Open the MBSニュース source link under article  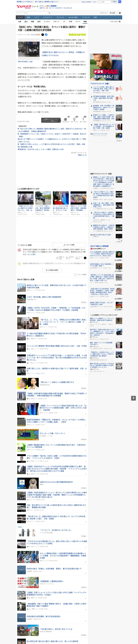pos(82,155)
